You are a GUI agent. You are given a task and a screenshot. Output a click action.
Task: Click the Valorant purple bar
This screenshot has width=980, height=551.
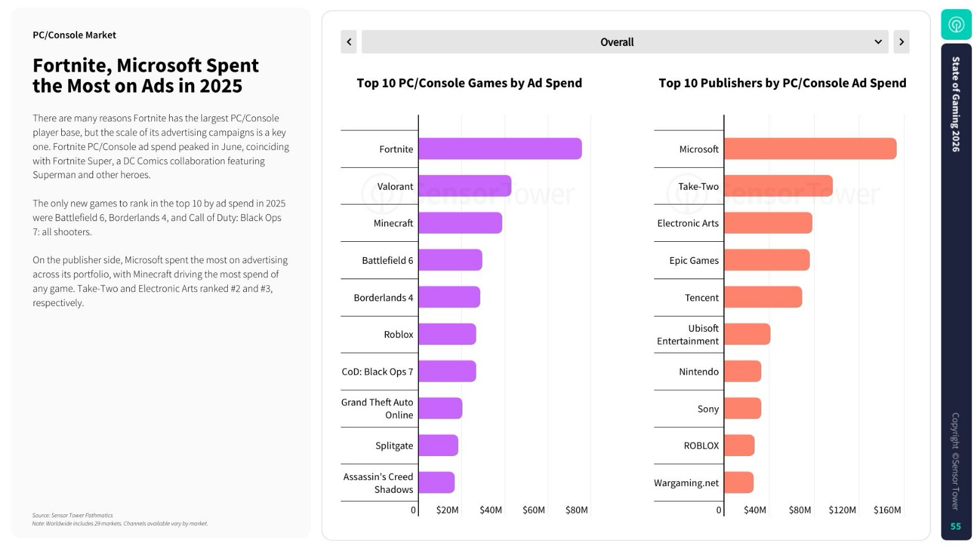pyautogui.click(x=465, y=186)
